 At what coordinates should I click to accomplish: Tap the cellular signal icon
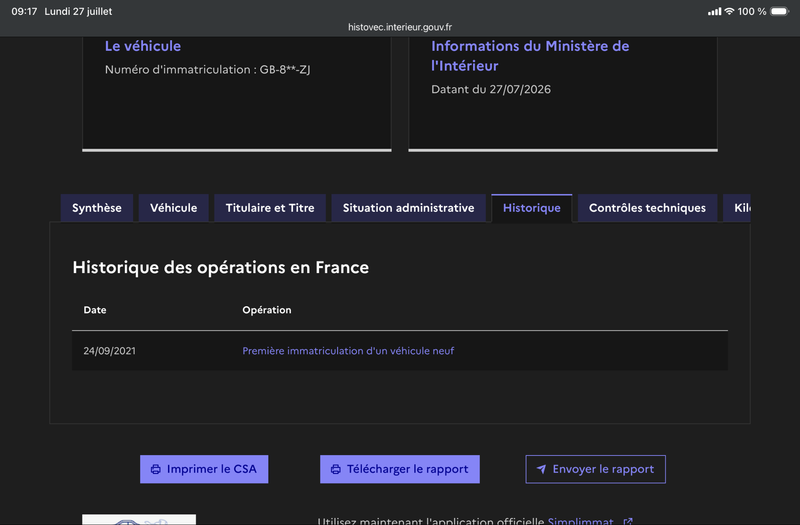(x=714, y=11)
